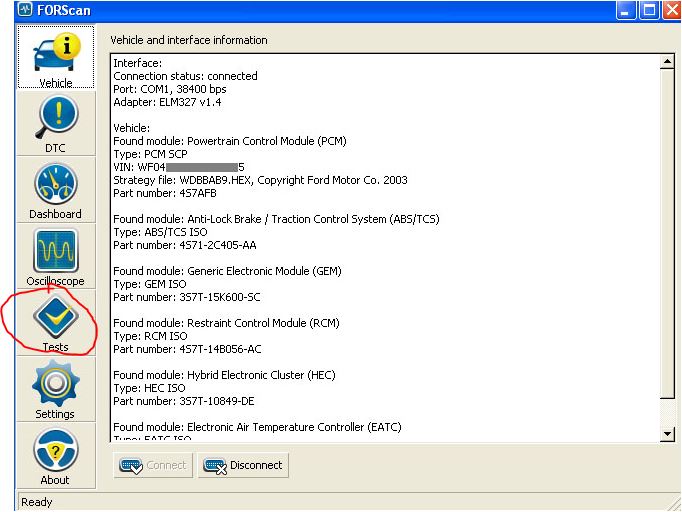682x512 pixels.
Task: Click 'Part number: 4S71-2C405-AA' line
Action: pos(185,245)
